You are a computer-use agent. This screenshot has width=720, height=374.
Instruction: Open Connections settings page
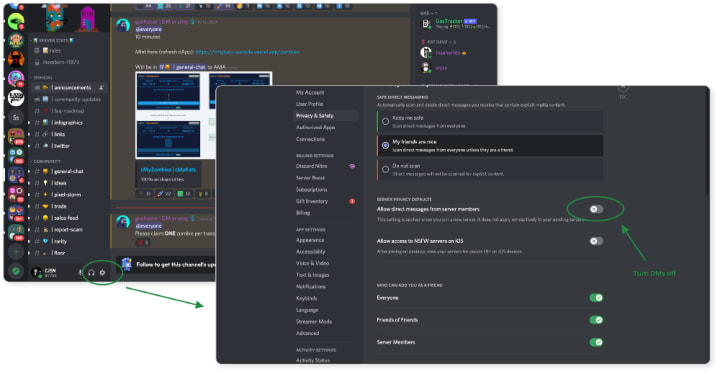(310, 139)
